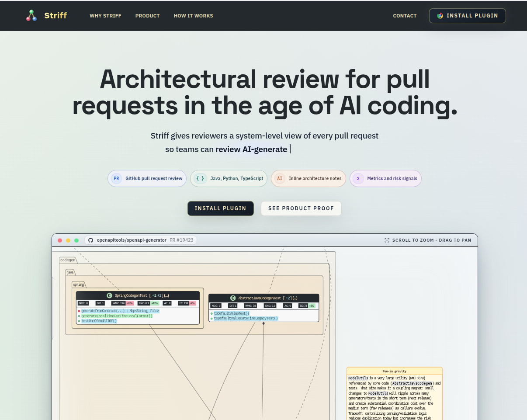Click the toDefaultValueTest() method
Image resolution: width=527 pixels, height=420 pixels.
point(232,313)
